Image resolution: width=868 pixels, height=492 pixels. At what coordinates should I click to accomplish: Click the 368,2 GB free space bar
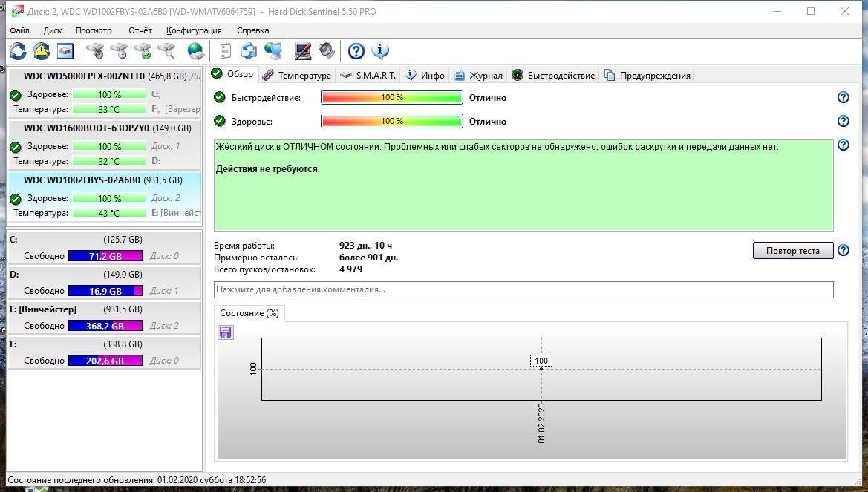[105, 326]
